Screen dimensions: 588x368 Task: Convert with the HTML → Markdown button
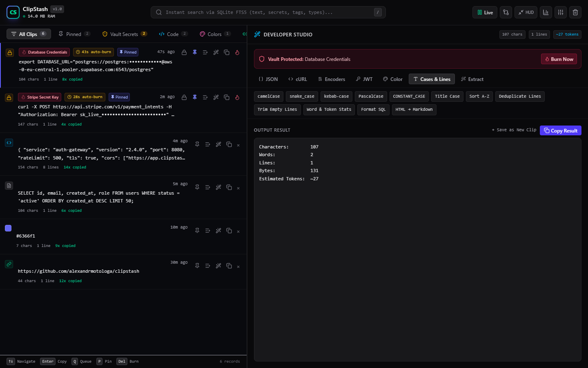414,110
